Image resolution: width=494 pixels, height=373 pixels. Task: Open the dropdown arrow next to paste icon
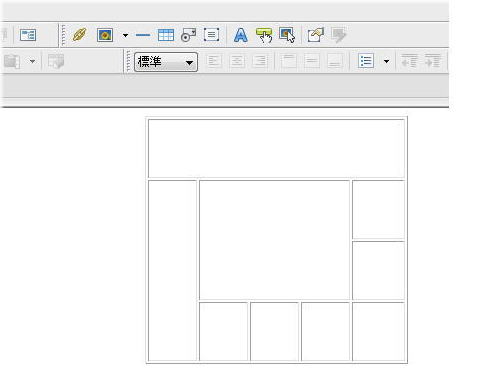coord(32,61)
